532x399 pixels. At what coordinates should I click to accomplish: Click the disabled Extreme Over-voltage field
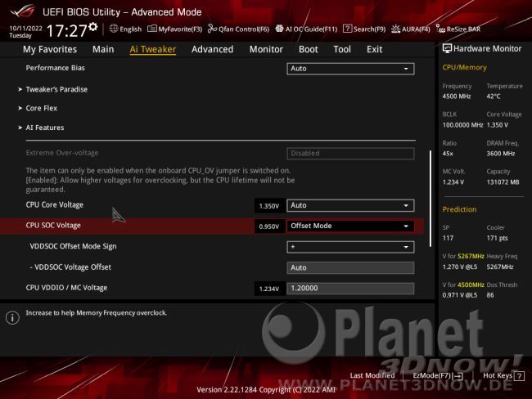pos(350,153)
